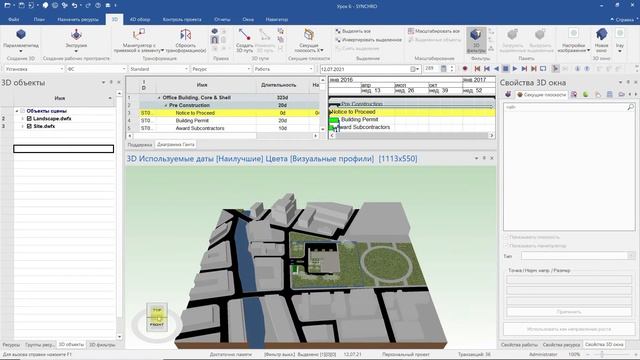This screenshot has width=640, height=360.
Task: Click the 3D фильтры ribbon button
Action: coord(476,40)
